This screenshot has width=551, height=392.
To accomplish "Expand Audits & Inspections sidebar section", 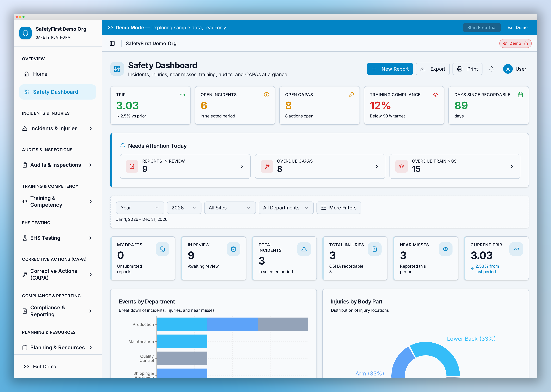I will (x=57, y=165).
